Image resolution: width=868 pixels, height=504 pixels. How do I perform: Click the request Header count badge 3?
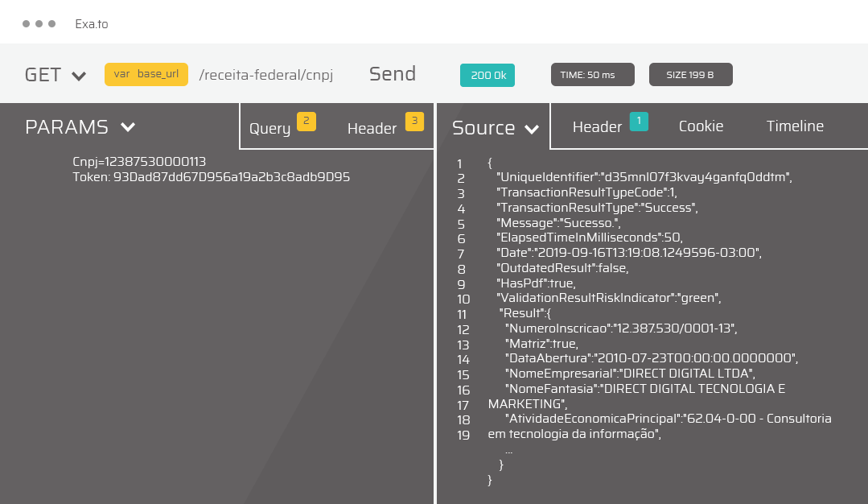tap(414, 122)
